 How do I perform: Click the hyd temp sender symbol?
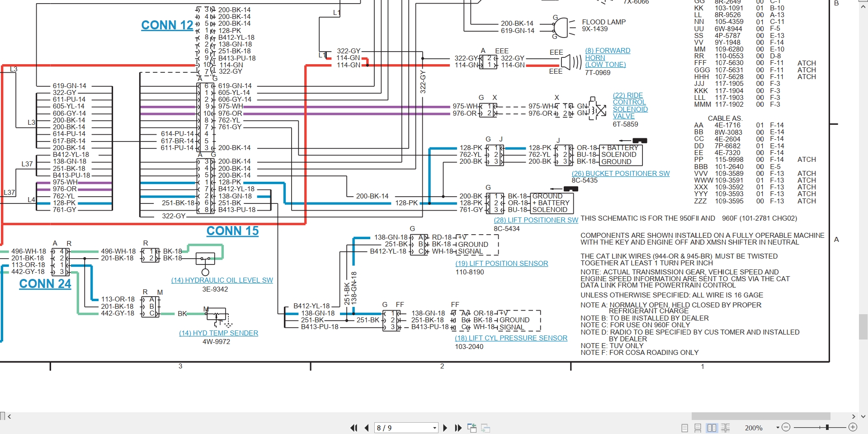(x=218, y=317)
